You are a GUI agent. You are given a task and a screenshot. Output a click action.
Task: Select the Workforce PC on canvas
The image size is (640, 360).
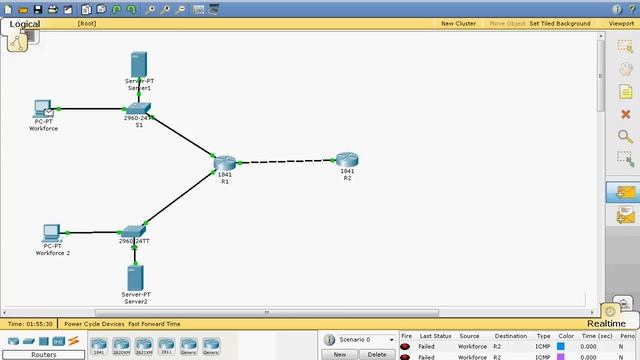(43, 109)
